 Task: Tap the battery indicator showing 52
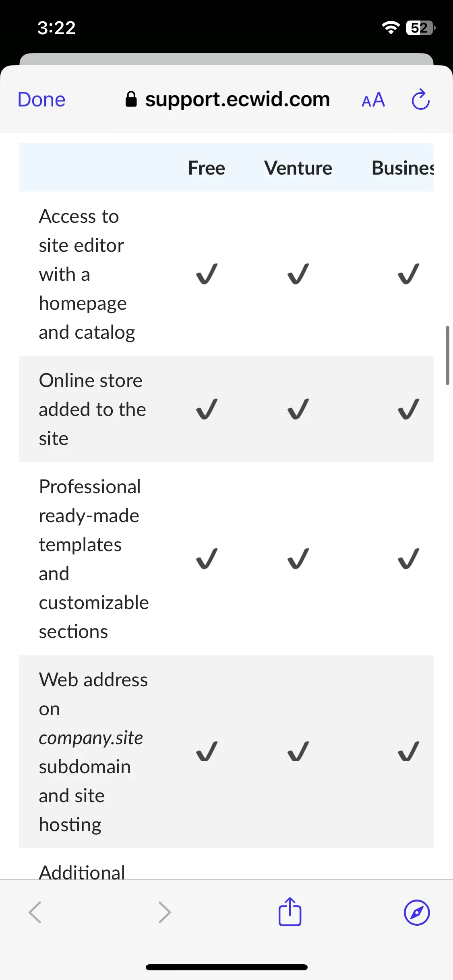click(x=420, y=28)
